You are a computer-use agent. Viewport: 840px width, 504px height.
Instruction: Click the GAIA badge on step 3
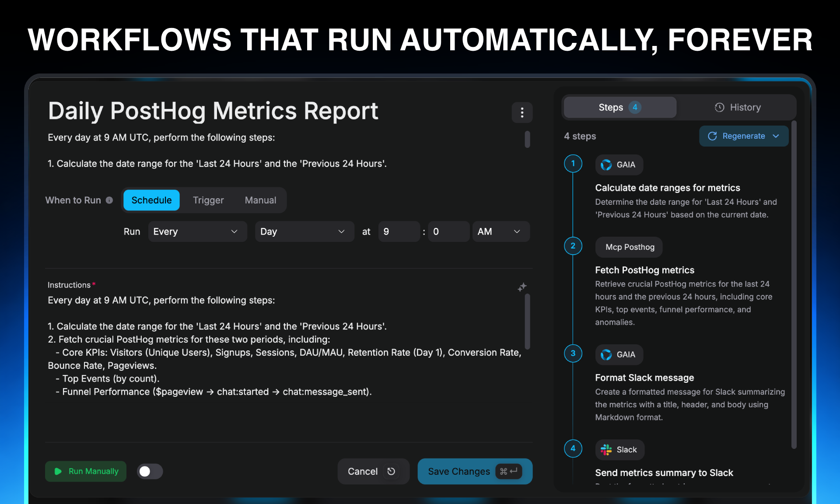(619, 355)
